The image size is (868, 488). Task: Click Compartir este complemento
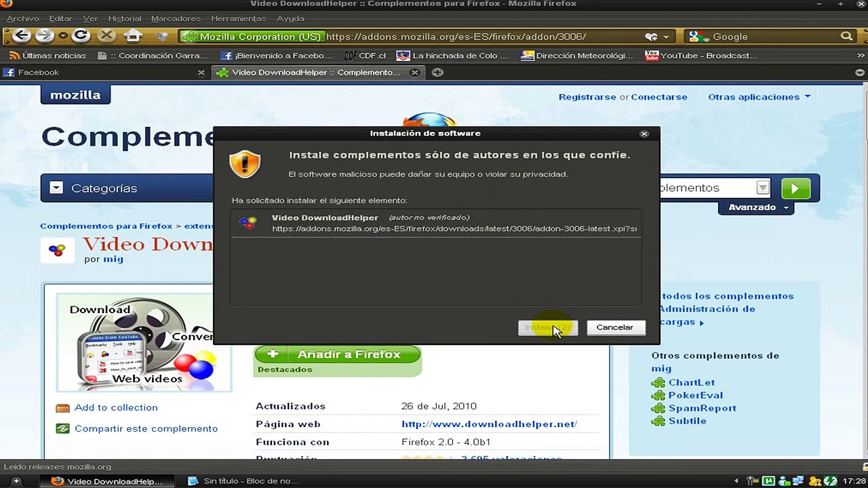pyautogui.click(x=146, y=428)
